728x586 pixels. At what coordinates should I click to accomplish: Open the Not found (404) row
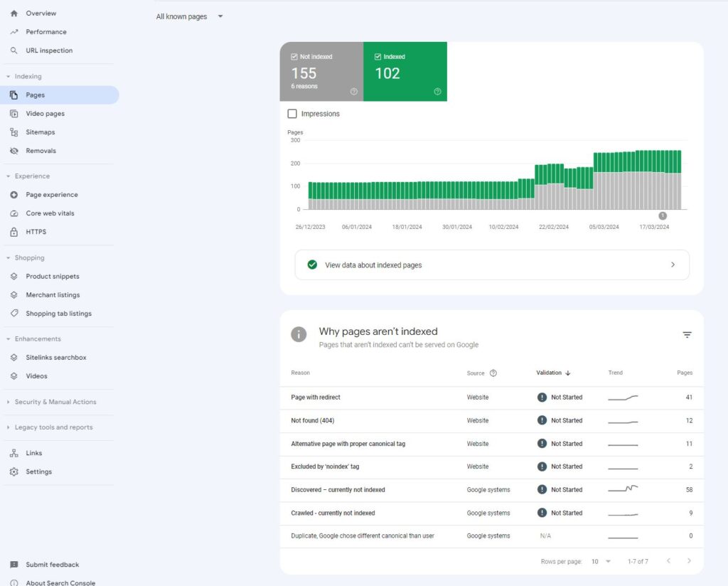point(492,421)
